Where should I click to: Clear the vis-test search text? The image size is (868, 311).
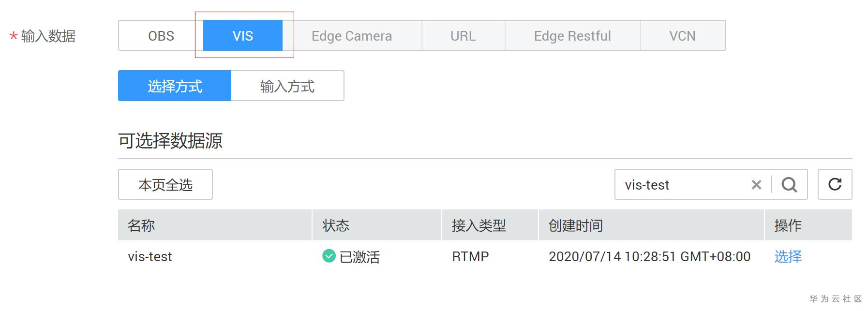click(756, 185)
